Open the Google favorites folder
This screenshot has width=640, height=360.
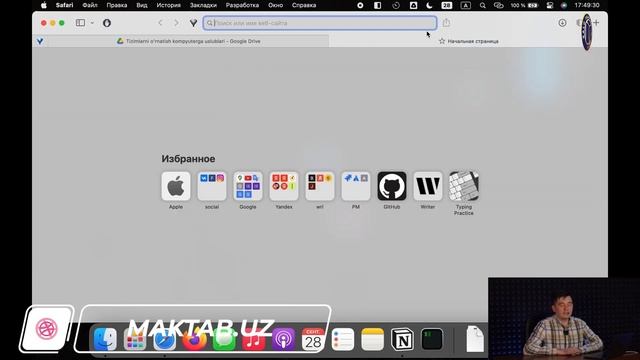click(x=248, y=186)
